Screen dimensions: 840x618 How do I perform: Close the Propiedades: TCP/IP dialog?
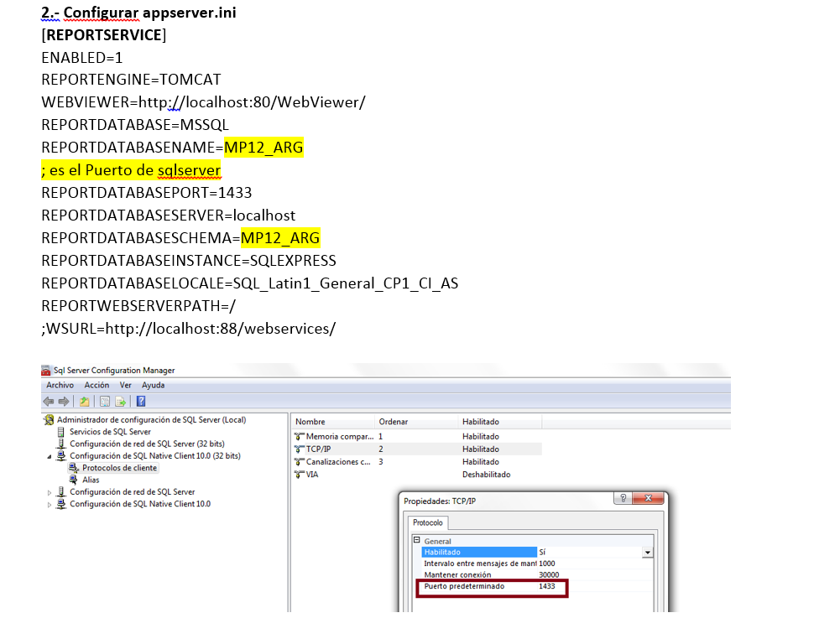[648, 498]
